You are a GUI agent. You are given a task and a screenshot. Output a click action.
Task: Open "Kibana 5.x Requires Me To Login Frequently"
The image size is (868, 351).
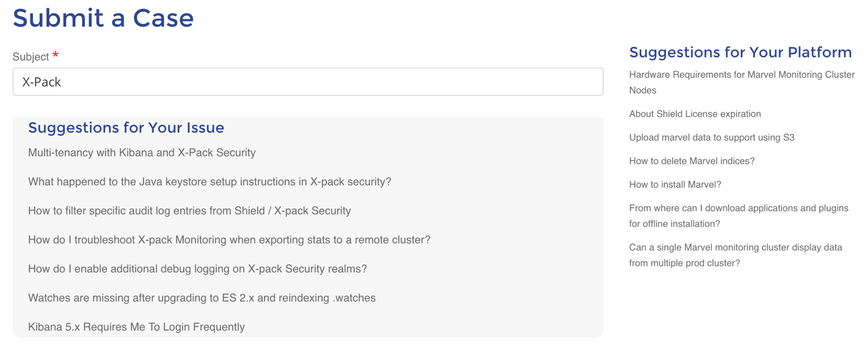(x=136, y=327)
